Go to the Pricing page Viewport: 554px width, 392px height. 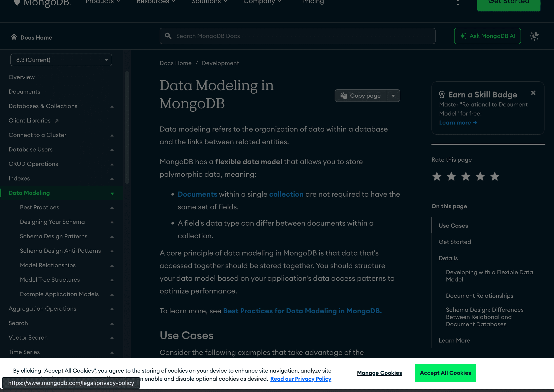pos(313,2)
